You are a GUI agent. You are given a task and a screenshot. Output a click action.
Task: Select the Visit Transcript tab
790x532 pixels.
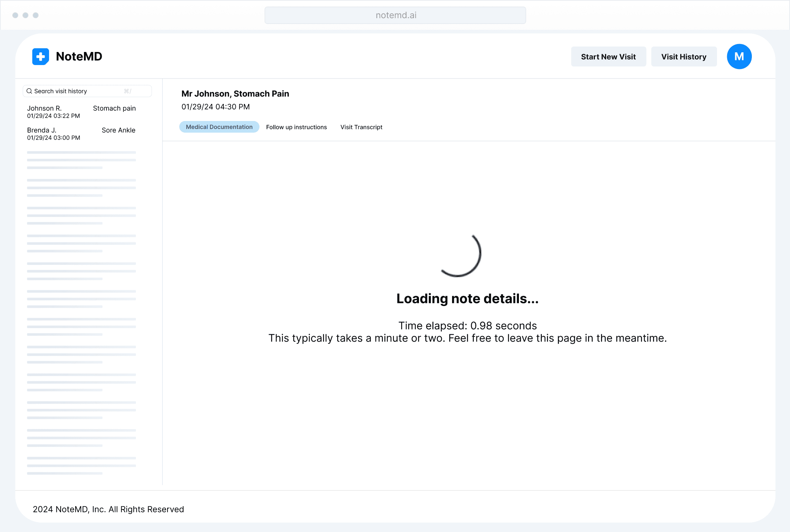click(361, 127)
